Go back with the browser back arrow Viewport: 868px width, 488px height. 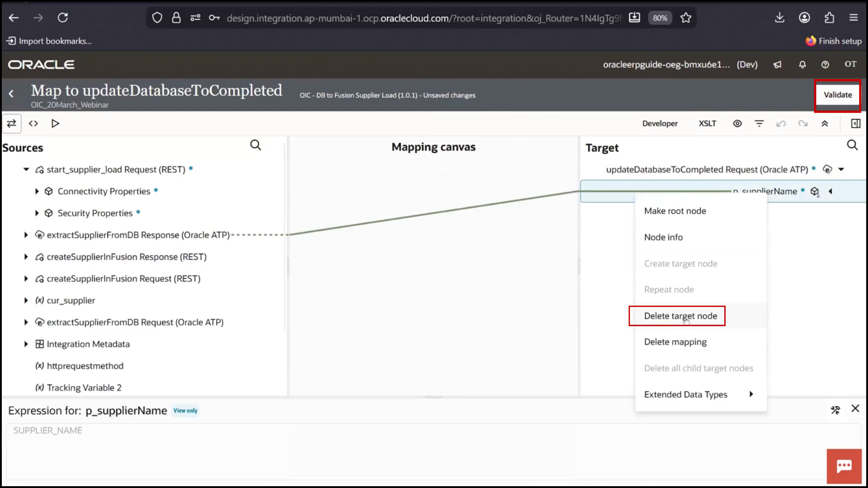click(14, 18)
